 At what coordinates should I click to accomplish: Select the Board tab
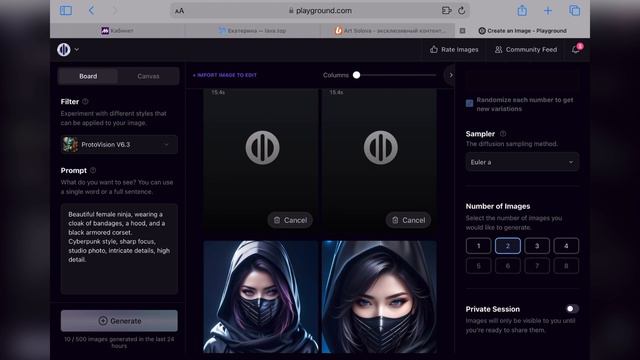click(x=88, y=76)
